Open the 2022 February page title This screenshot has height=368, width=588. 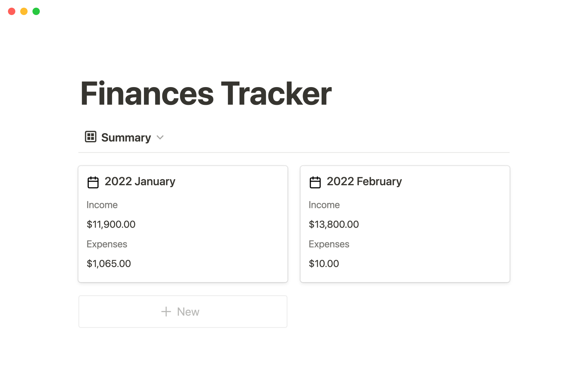[364, 181]
